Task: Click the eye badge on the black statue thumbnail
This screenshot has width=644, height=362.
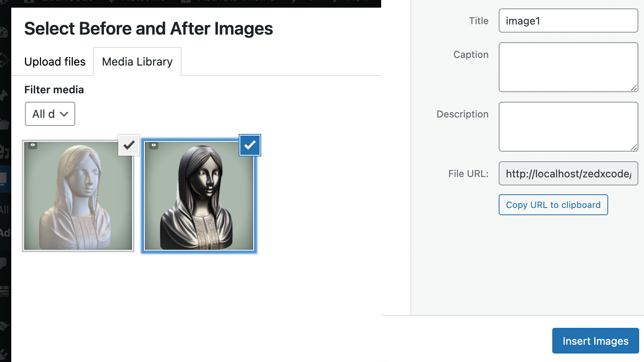Action: 154,145
